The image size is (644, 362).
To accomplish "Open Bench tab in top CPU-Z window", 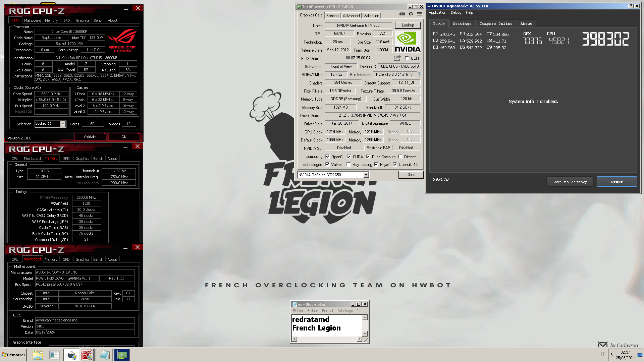I will click(x=98, y=20).
